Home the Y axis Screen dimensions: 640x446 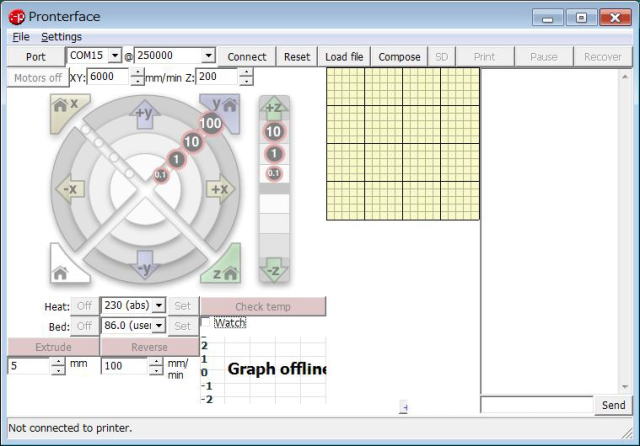(223, 109)
